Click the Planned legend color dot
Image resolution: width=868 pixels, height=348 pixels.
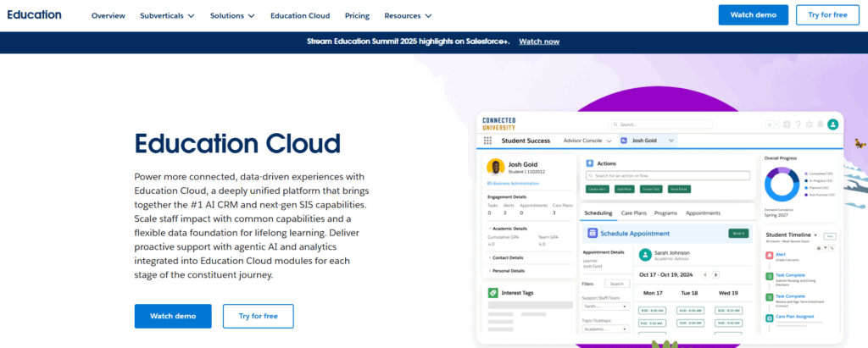(x=806, y=188)
